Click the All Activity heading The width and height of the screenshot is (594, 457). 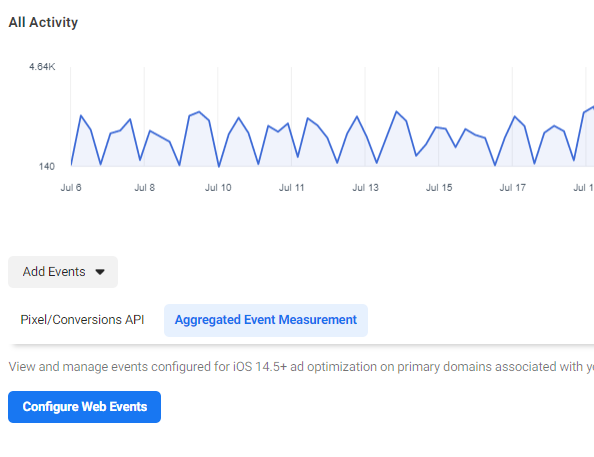pyautogui.click(x=43, y=22)
